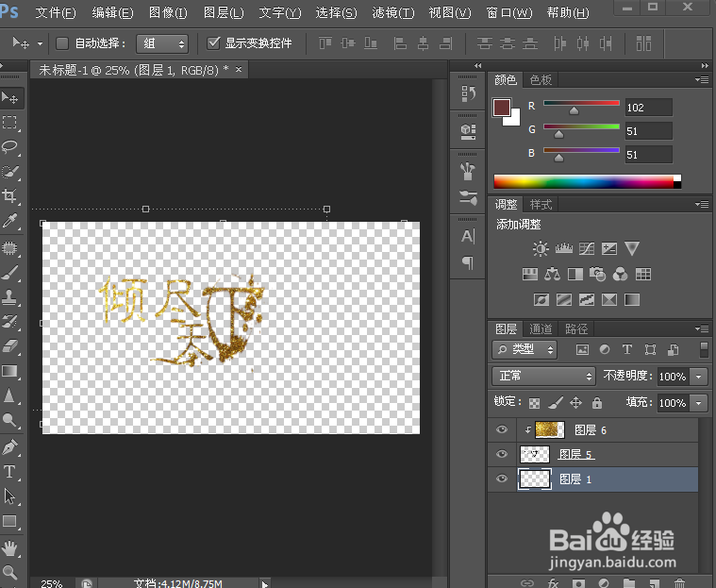Open layer filter 类型 dropdown
The height and width of the screenshot is (588, 716).
point(525,349)
